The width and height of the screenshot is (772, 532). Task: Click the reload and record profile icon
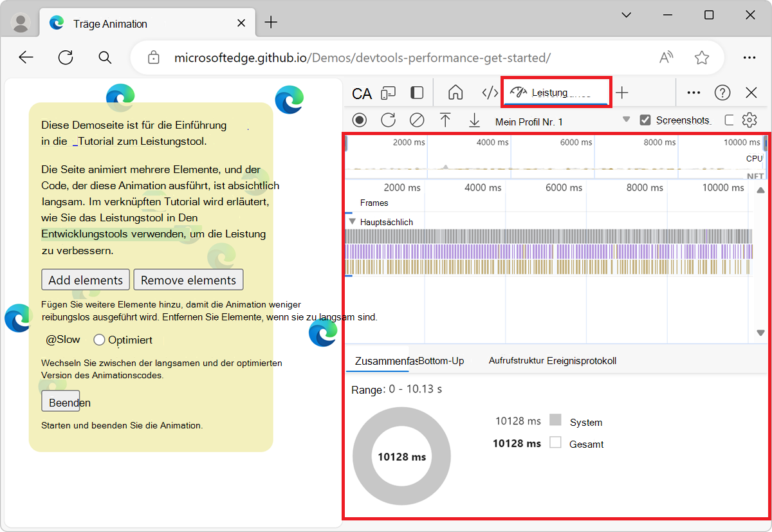point(388,120)
